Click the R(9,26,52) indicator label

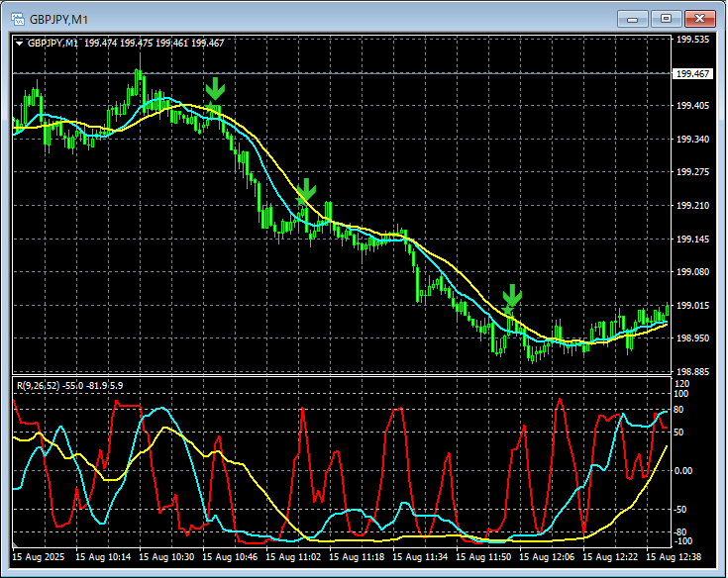click(x=69, y=385)
